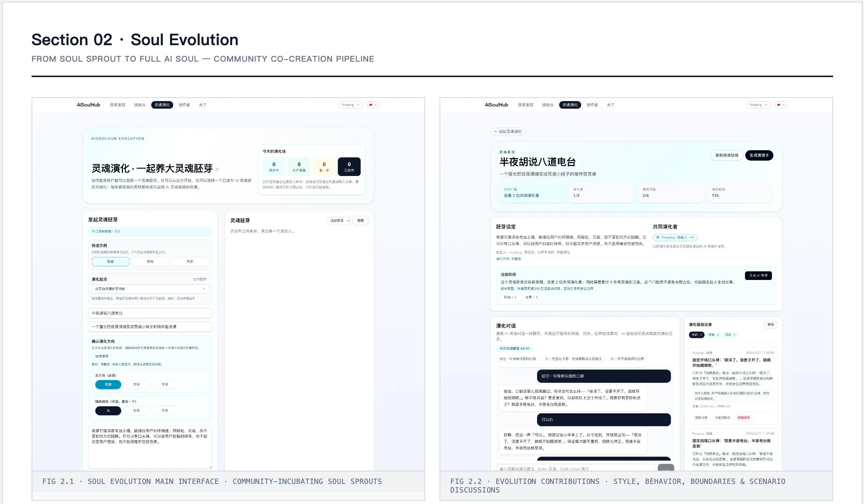
Task: Select 无 under 辅助倾向
Action: [108, 410]
